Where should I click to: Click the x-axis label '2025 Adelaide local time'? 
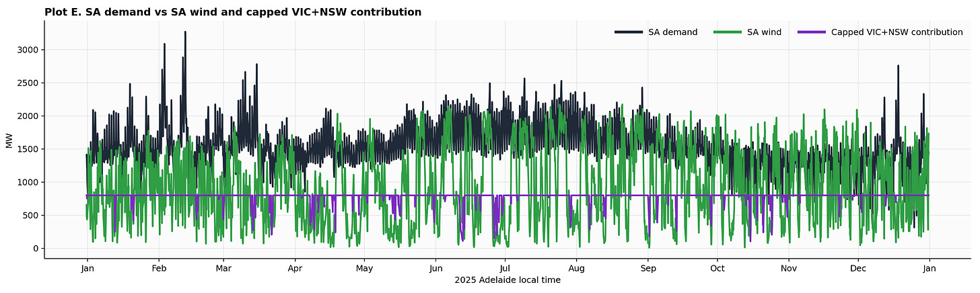point(508,280)
